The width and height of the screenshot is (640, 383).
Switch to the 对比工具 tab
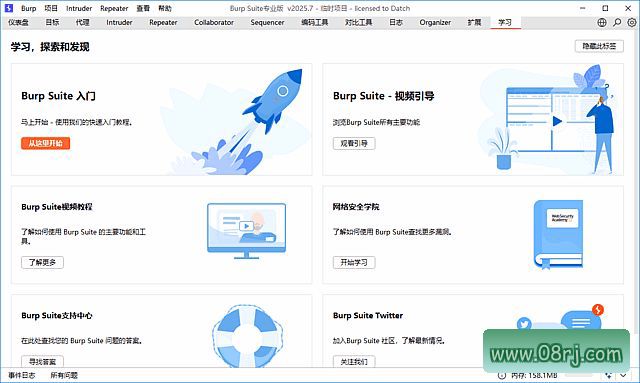pyautogui.click(x=358, y=22)
